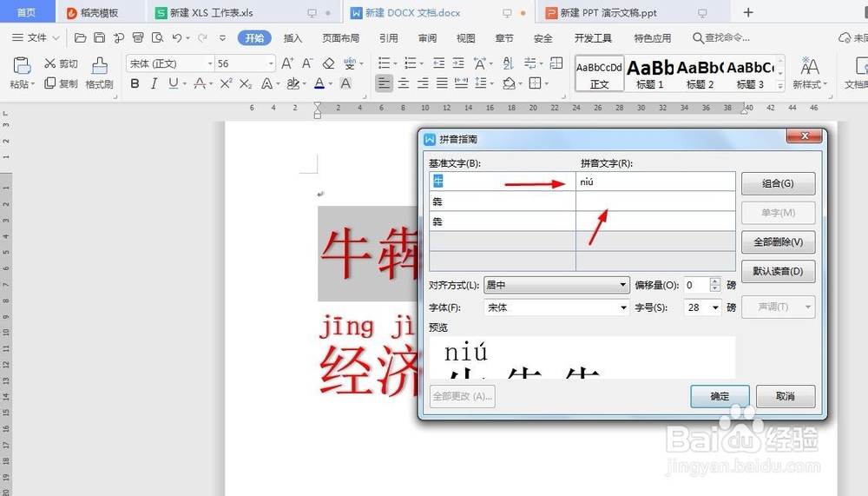Open the font color dropdown arrow
Screen dimensions: 868x496
pos(331,84)
